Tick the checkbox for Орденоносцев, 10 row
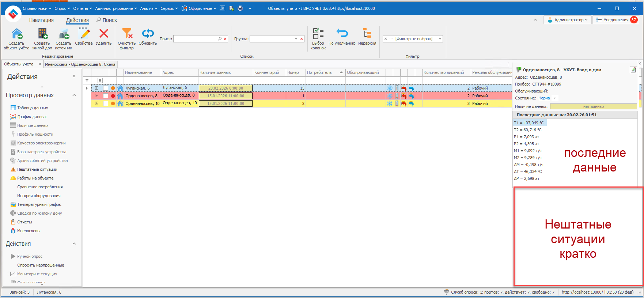 pyautogui.click(x=106, y=103)
